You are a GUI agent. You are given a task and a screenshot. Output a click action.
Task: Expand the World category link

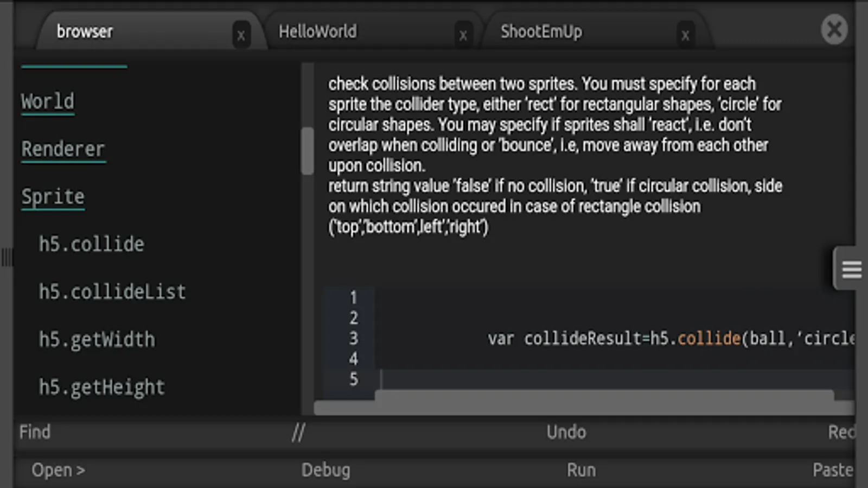[x=48, y=102]
